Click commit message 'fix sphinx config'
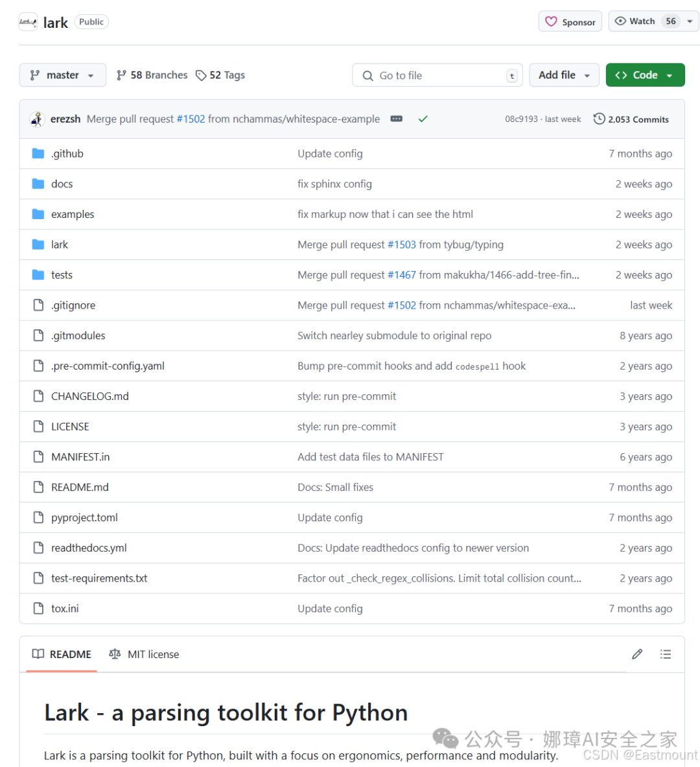700x767 pixels. coord(334,184)
